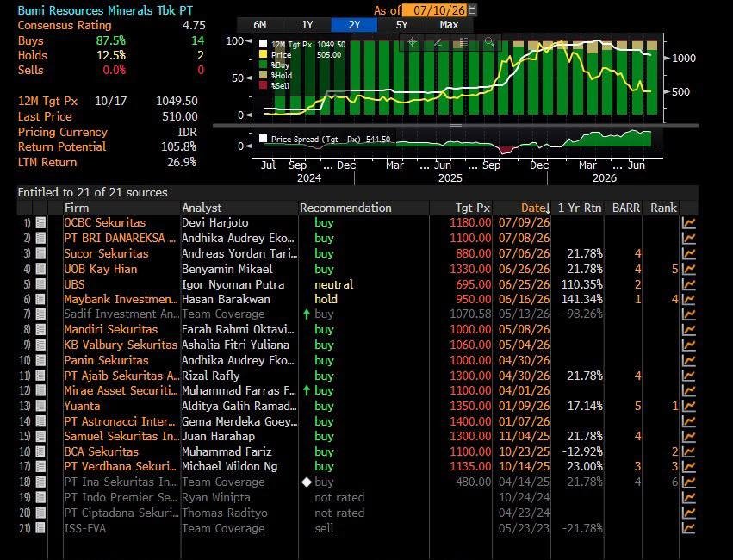
Task: Open the OCBC Sekuritas firm link
Action: pos(105,222)
